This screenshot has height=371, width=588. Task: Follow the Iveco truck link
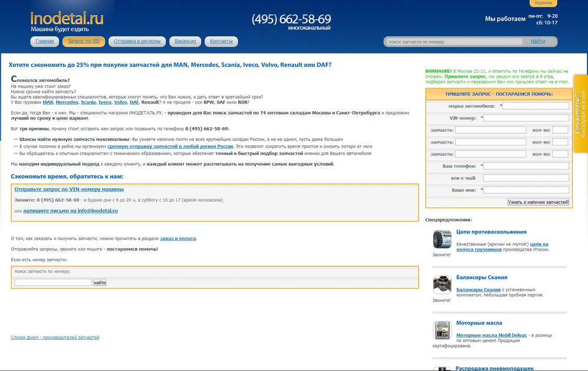105,102
